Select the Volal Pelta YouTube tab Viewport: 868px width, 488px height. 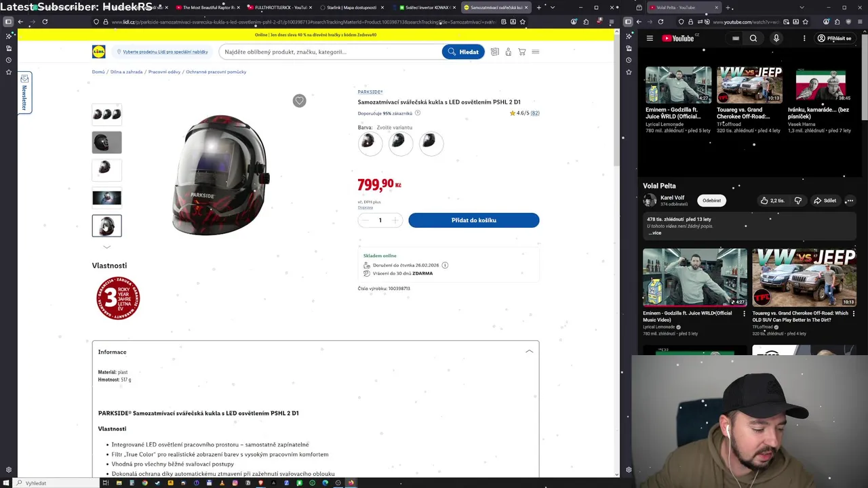click(x=684, y=7)
